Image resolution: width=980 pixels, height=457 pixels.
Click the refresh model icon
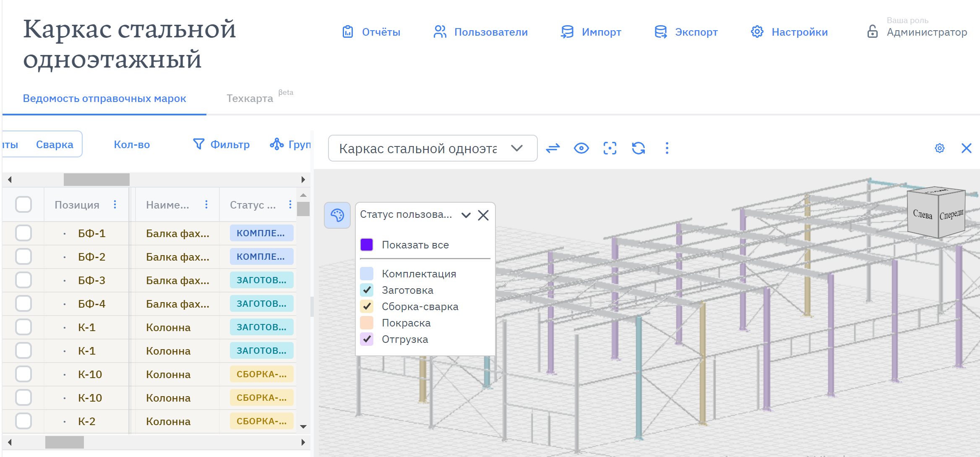pyautogui.click(x=639, y=148)
